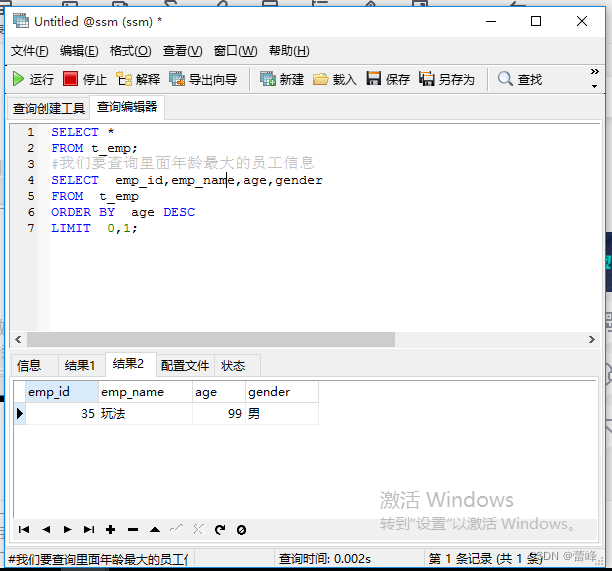
Task: Open toolbar options dropdown arrow
Action: (594, 86)
